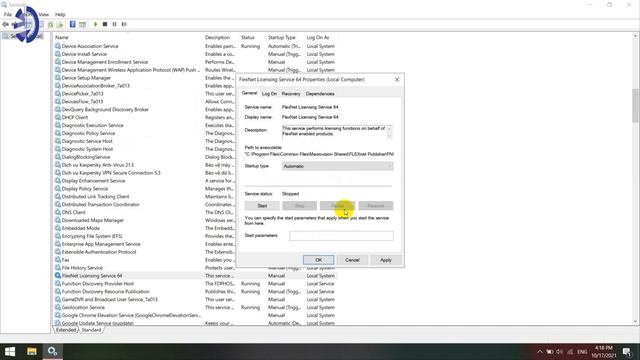Click the Description box scrollbar in dialog
The height and width of the screenshot is (360, 640).
[x=389, y=132]
